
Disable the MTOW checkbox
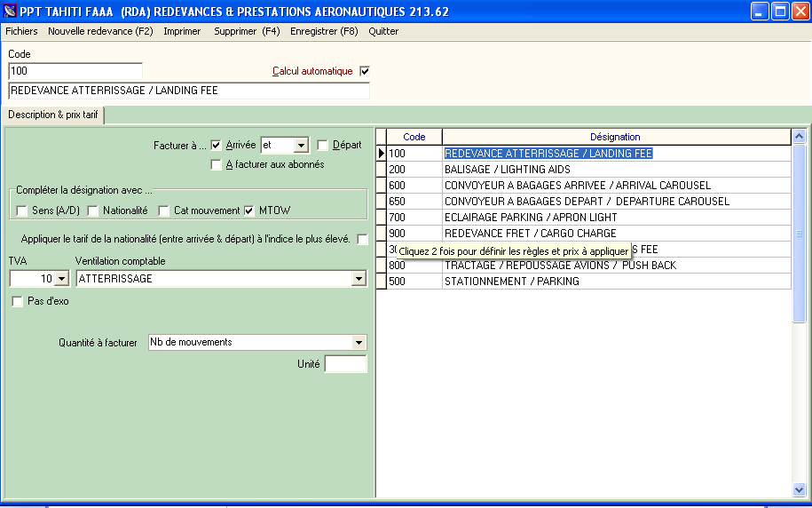[249, 210]
